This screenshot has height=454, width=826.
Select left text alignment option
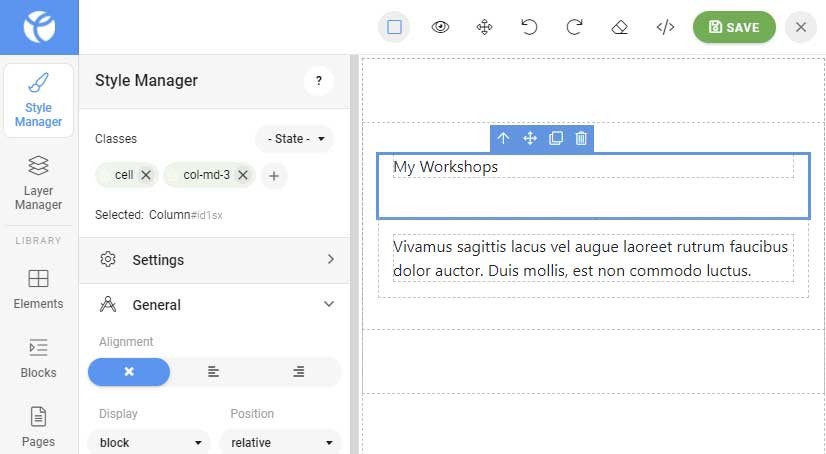click(214, 372)
